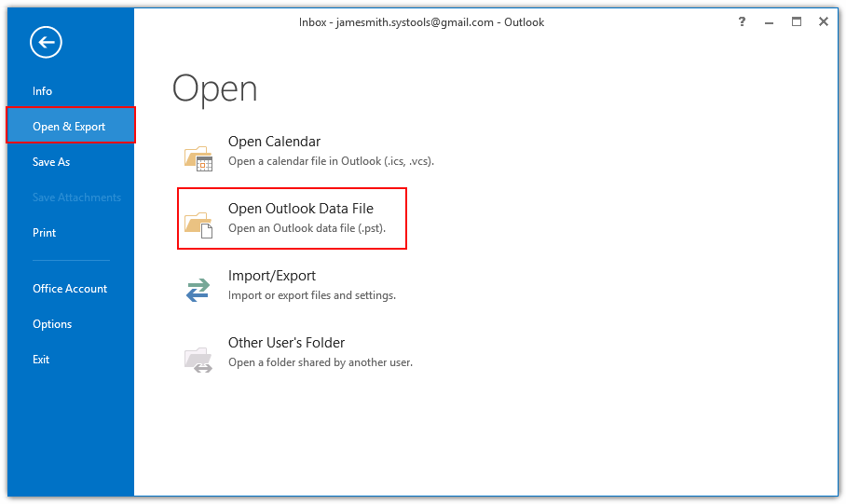The height and width of the screenshot is (504, 846).
Task: Click the Import/Export heading text
Action: [x=272, y=276]
